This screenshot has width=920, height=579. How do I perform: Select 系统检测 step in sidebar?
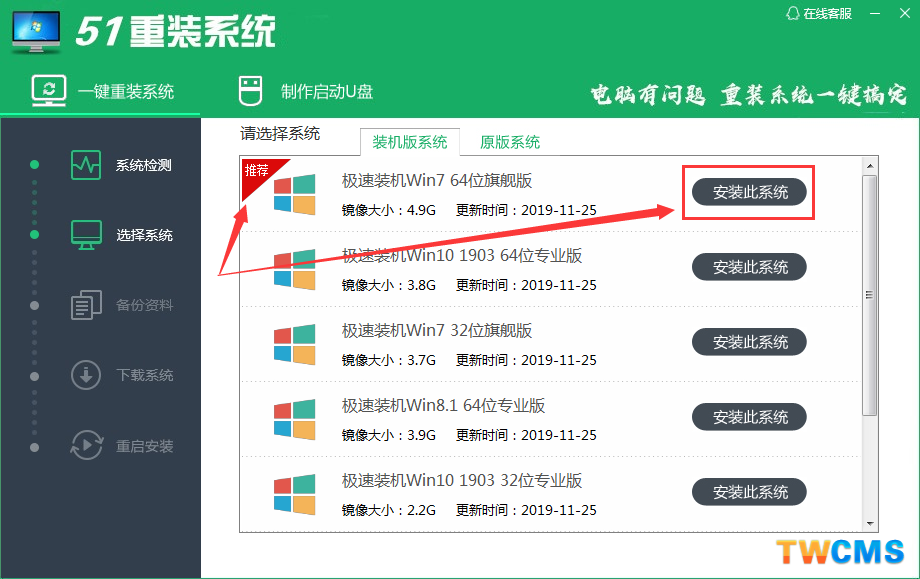[x=121, y=165]
